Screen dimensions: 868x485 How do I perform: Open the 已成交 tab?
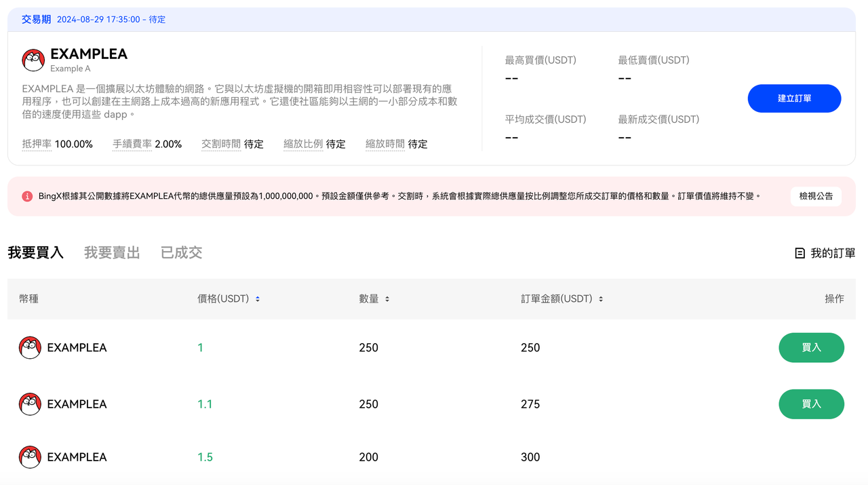[x=181, y=253]
